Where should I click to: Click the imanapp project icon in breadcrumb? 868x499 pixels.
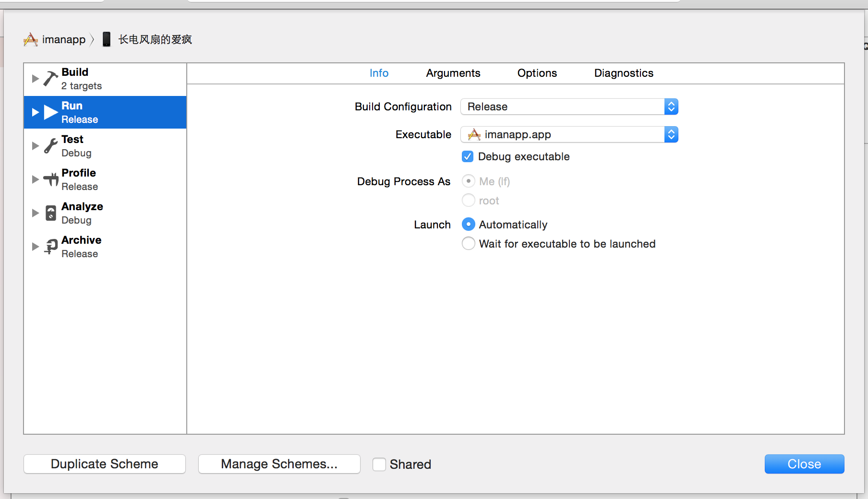point(31,39)
